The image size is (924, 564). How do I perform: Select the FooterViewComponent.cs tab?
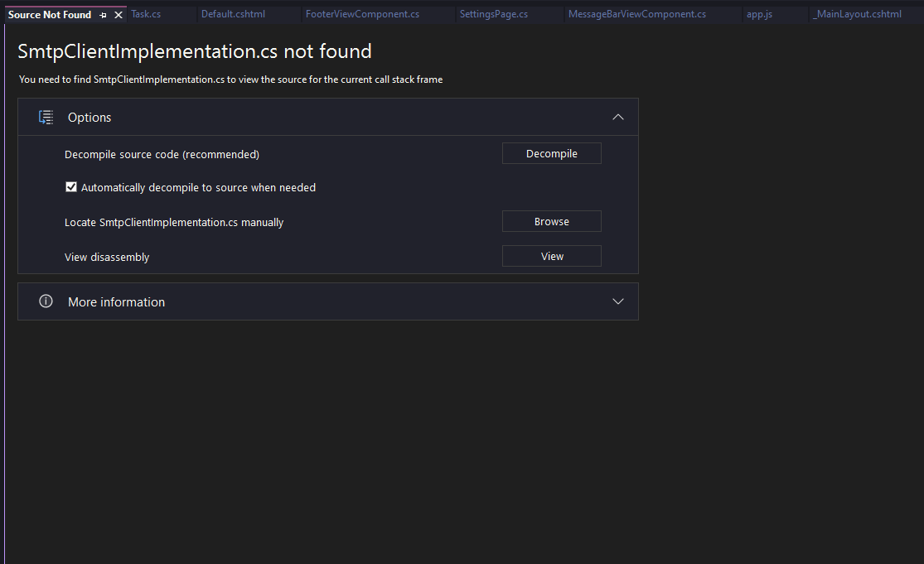click(x=362, y=15)
